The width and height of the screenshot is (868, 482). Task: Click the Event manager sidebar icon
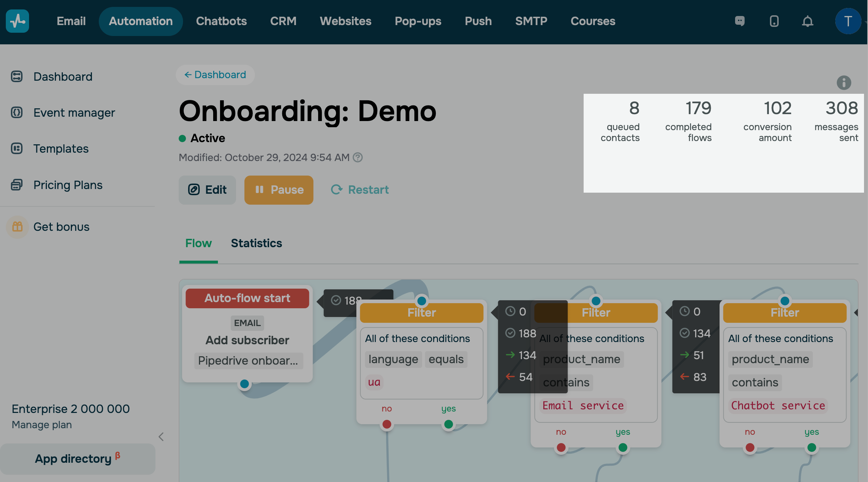point(17,113)
